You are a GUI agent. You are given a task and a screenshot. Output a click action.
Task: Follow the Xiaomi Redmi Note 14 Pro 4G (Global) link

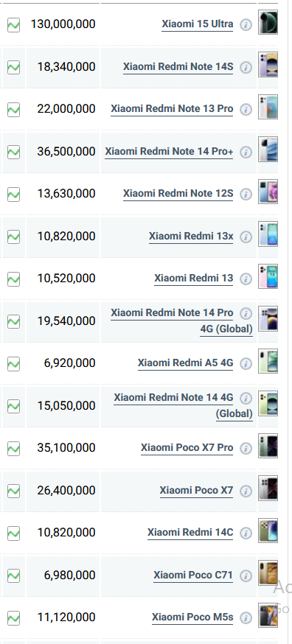pos(181,321)
